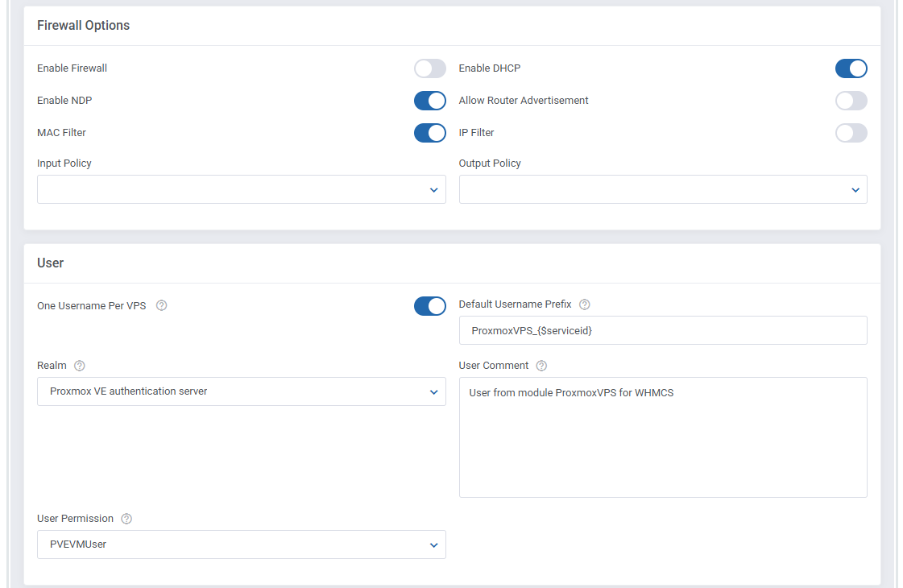Toggle One Username Per VPS off
This screenshot has height=588, width=903.
429,306
